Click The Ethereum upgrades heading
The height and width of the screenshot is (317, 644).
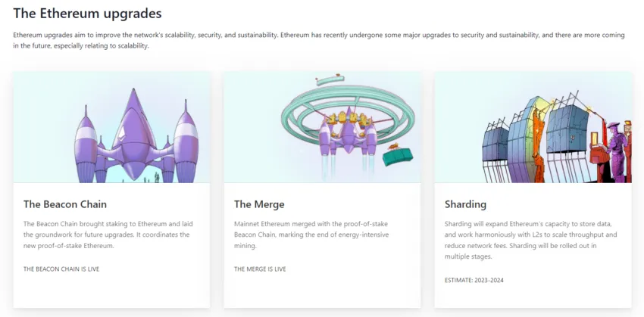pyautogui.click(x=87, y=13)
